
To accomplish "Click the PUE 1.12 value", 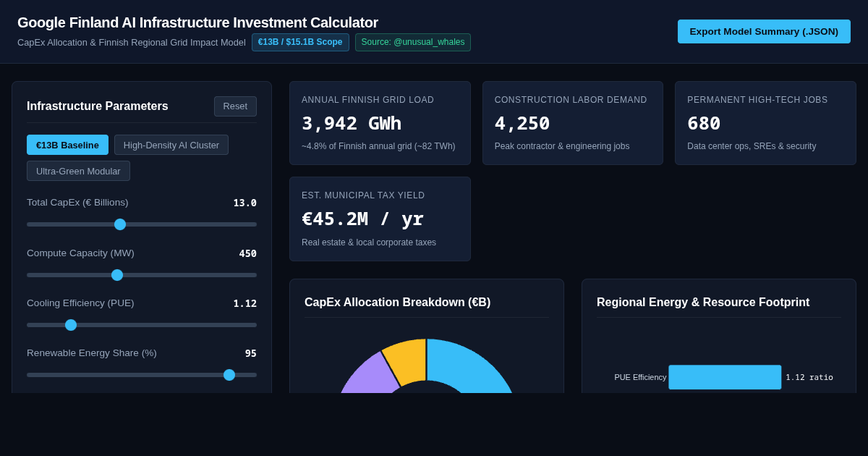I will (244, 303).
